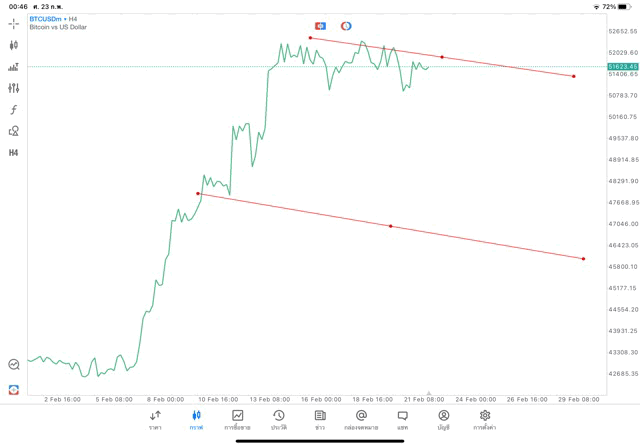Open the การตั้งค่า settings tab
This screenshot has width=640, height=447.
(x=485, y=419)
